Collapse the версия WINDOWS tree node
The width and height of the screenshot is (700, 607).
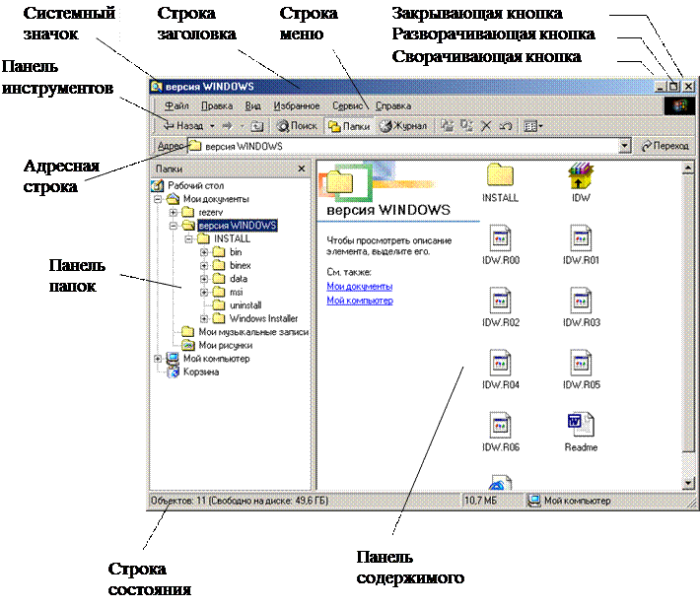coord(174,226)
